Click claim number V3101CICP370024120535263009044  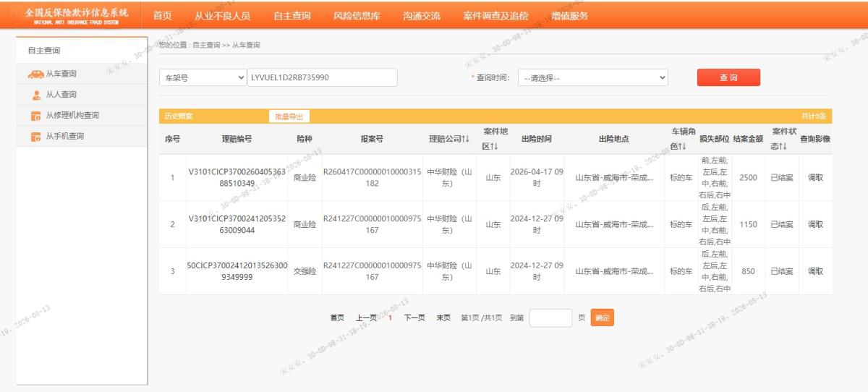pos(237,224)
